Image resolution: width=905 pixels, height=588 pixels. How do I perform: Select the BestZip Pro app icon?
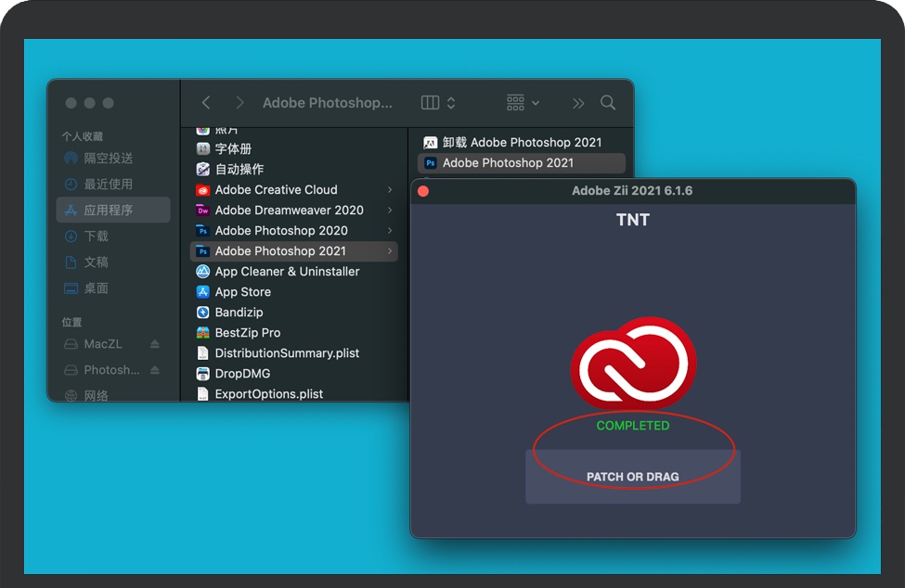tap(202, 333)
